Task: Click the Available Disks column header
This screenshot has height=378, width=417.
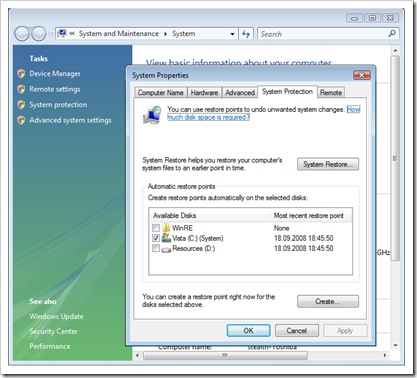Action: [x=210, y=216]
